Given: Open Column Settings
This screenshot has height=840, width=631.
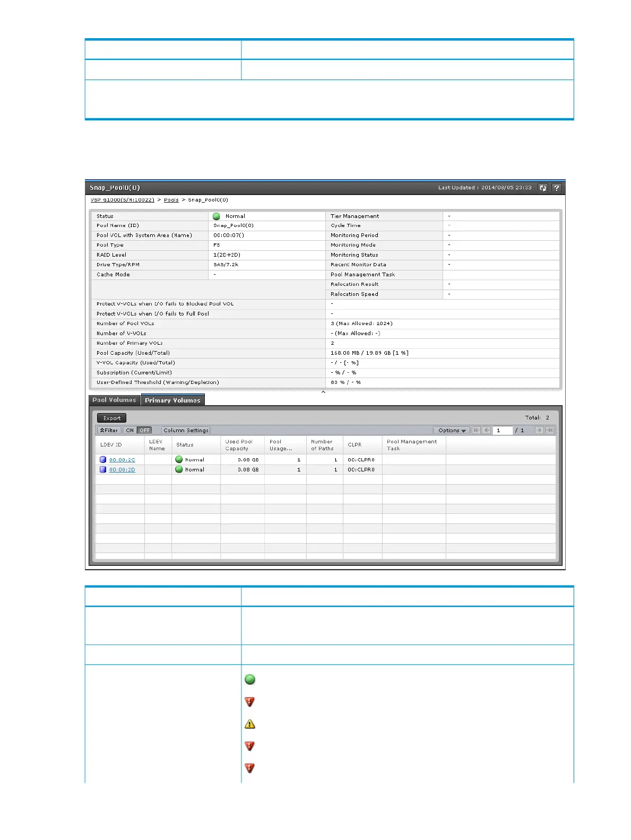Looking at the screenshot, I should [186, 430].
